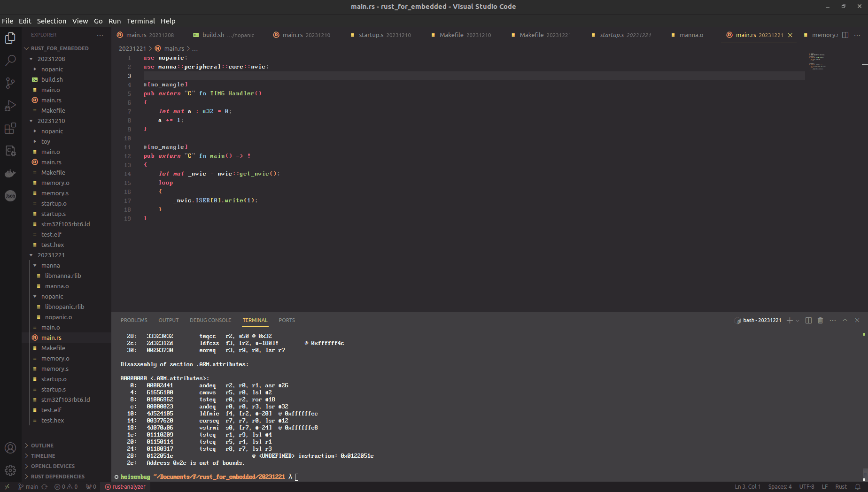This screenshot has width=868, height=492.
Task: Close the main.rs 20231221 tab
Action: [790, 35]
